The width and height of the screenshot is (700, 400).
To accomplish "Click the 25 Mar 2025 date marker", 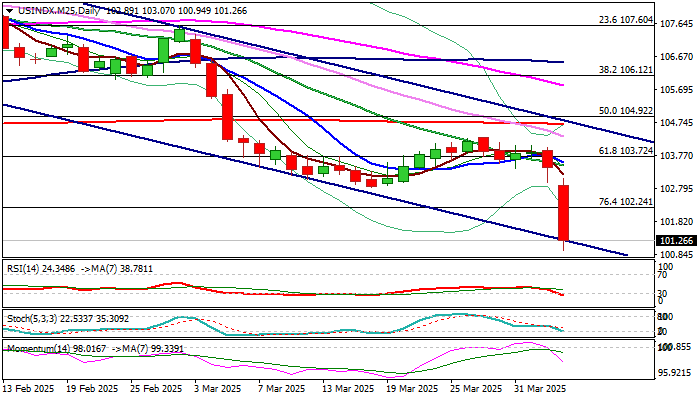I will pos(476,389).
